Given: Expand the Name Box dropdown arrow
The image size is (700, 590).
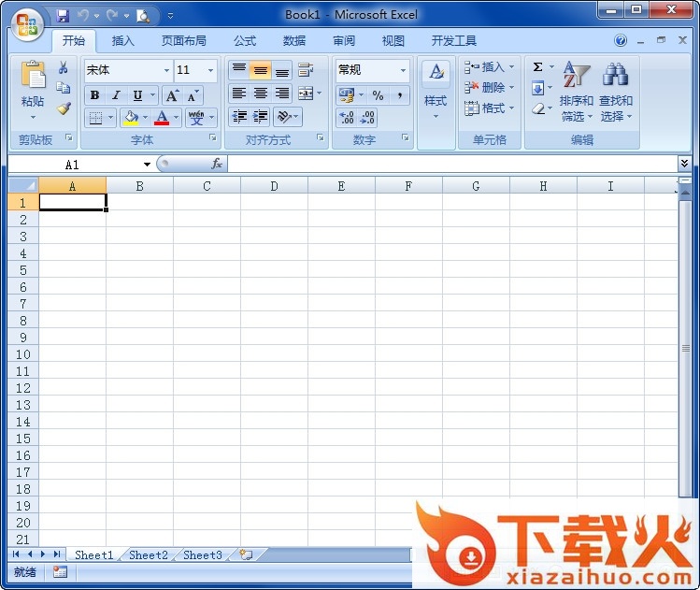Looking at the screenshot, I should coord(147,165).
